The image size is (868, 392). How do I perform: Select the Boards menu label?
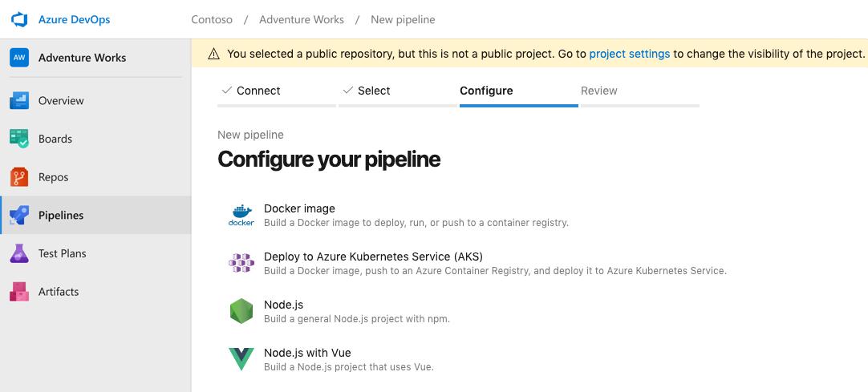55,139
